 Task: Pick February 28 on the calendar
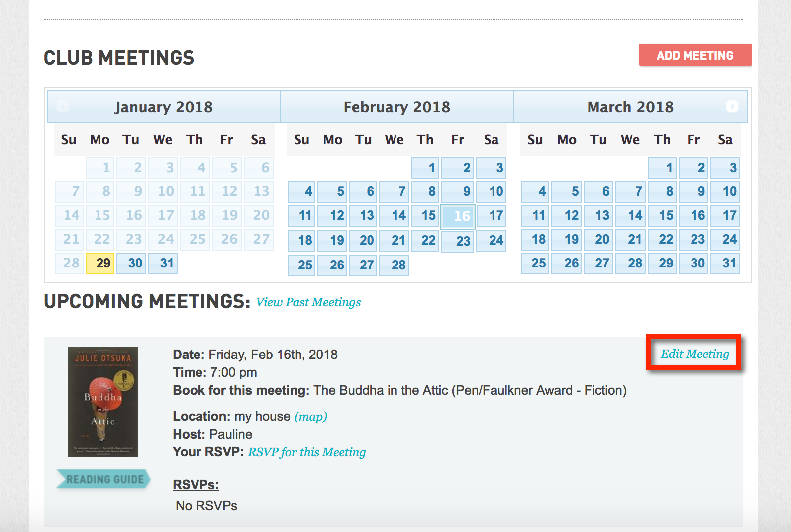point(394,265)
